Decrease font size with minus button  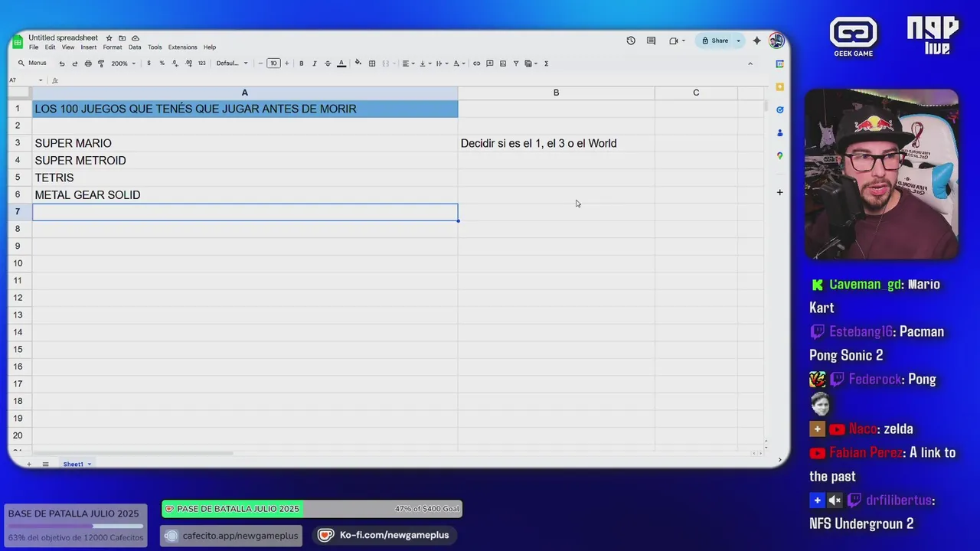click(260, 64)
